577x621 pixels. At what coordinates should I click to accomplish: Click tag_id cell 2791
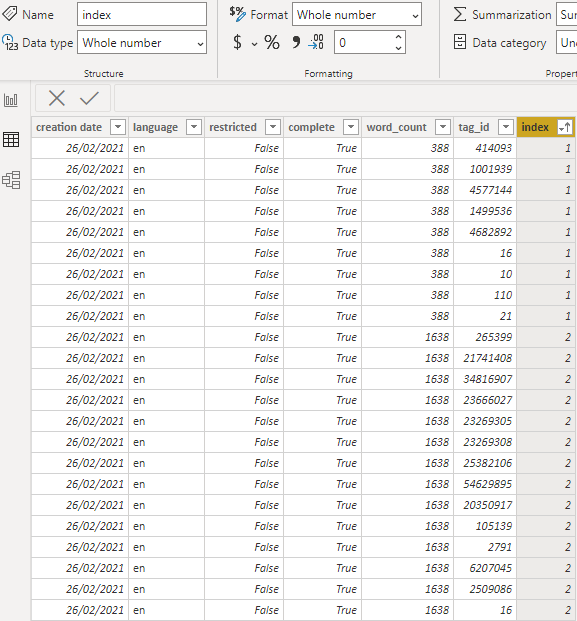pyautogui.click(x=485, y=547)
